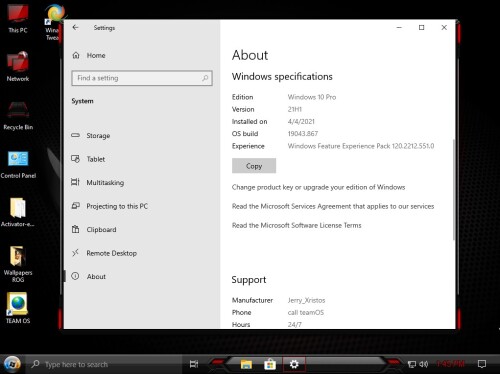Open Microsoft Services Agreement link
500x374 pixels.
333,206
